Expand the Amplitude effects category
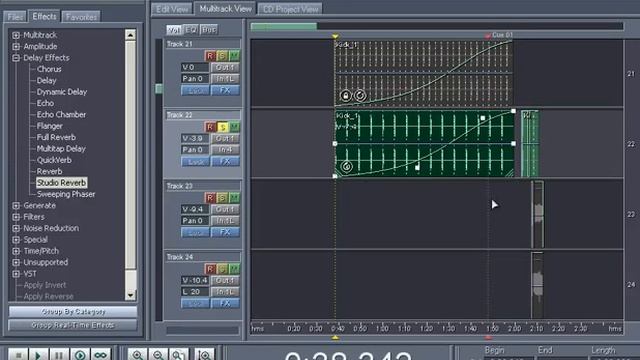 click(16, 47)
